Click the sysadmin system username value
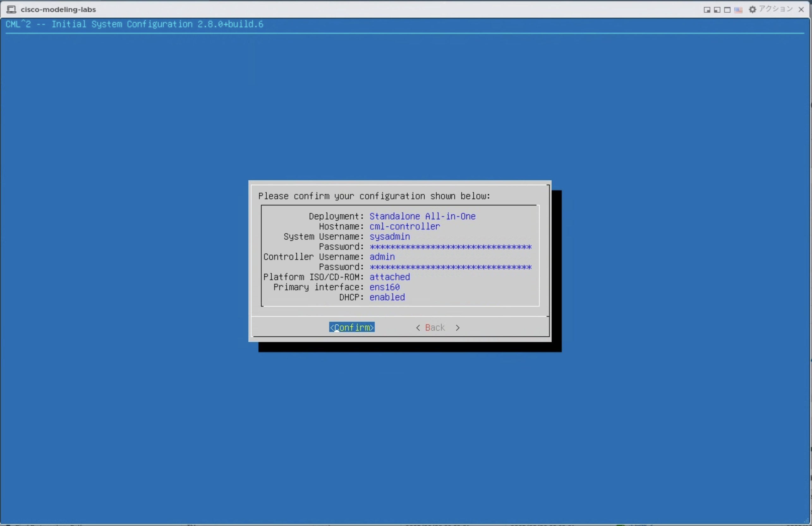Viewport: 812px width, 526px height. click(390, 236)
